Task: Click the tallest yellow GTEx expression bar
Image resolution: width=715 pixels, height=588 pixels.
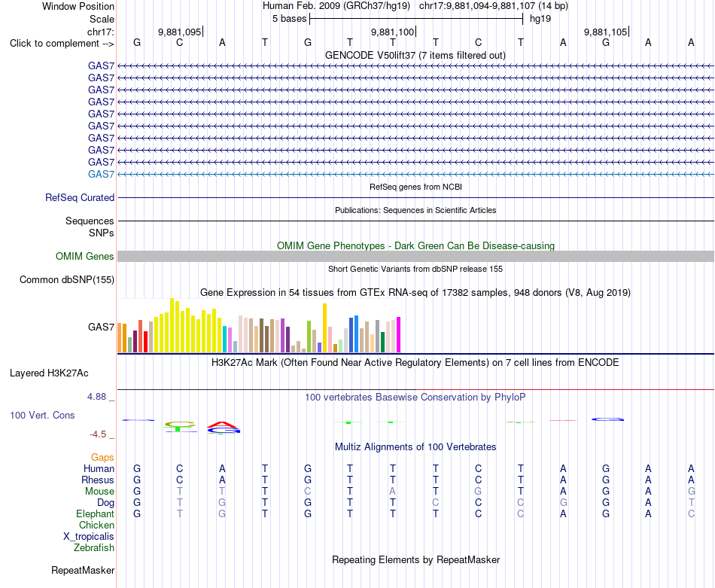Action: [x=172, y=325]
